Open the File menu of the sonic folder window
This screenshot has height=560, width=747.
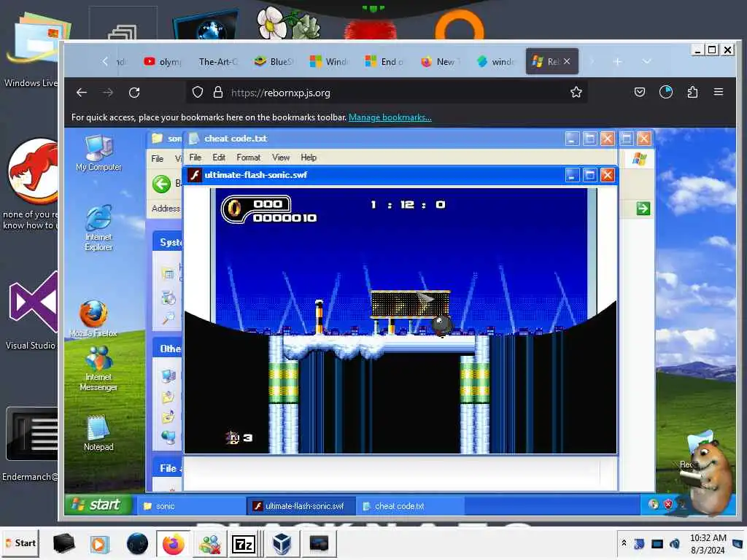158,158
